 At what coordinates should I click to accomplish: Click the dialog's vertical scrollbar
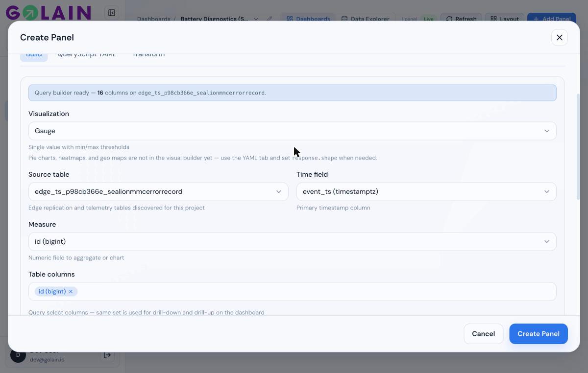click(578, 147)
